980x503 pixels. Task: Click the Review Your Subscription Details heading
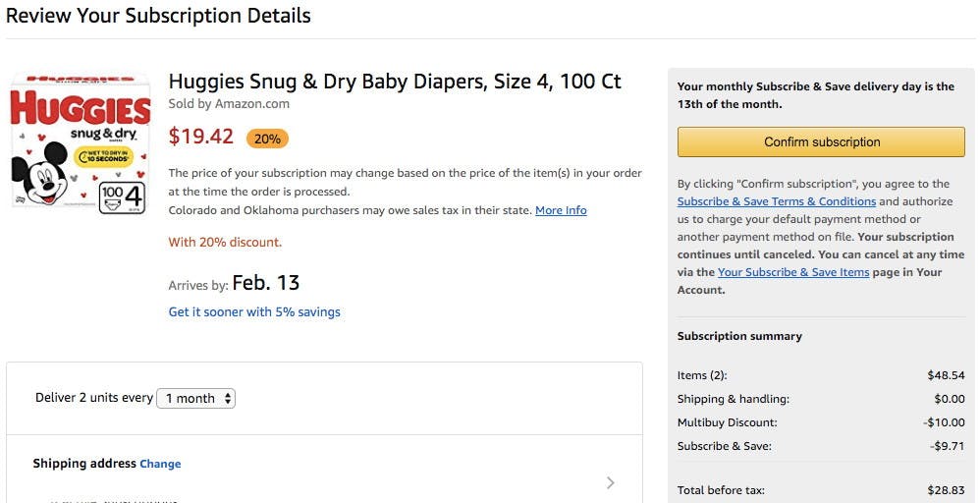point(158,16)
